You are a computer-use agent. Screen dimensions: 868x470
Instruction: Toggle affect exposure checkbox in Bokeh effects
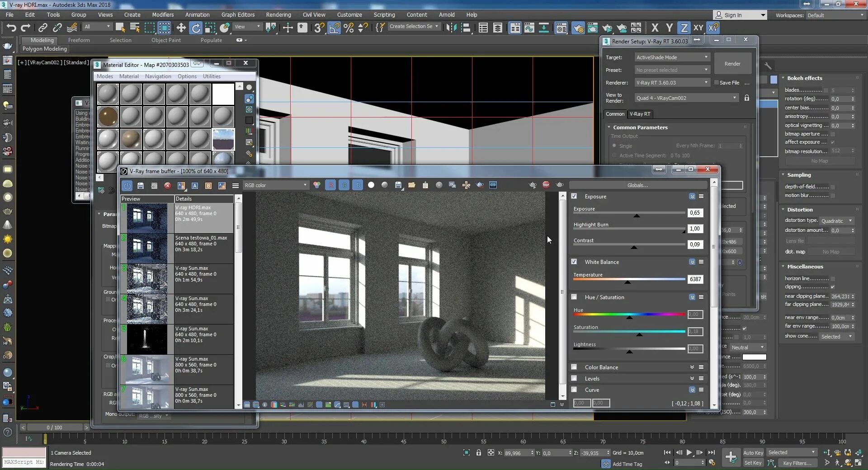[x=833, y=142]
